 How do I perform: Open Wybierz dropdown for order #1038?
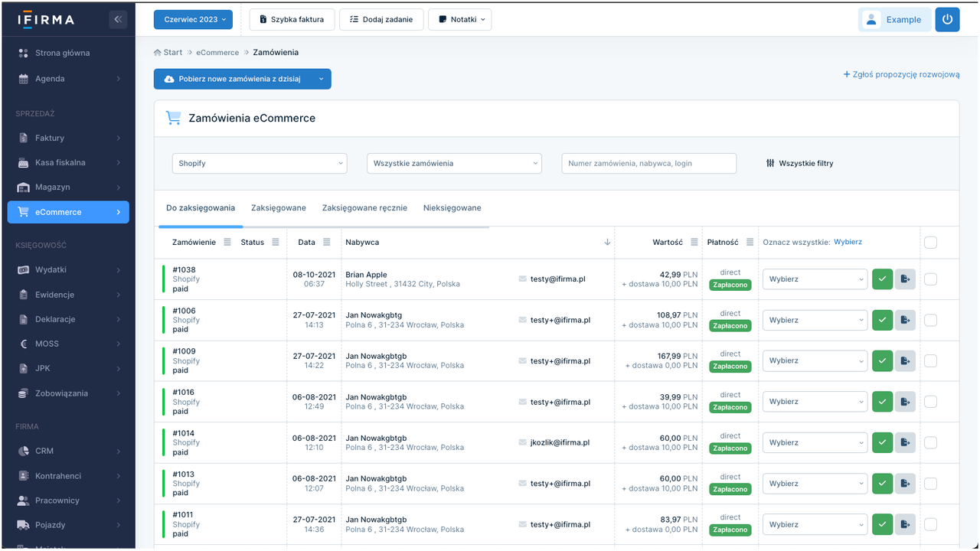pos(815,279)
